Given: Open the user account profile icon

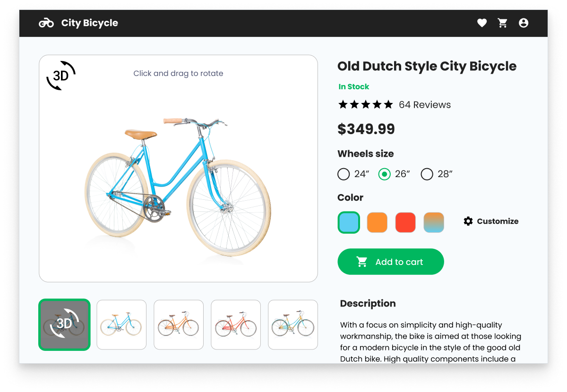Looking at the screenshot, I should click(x=523, y=23).
